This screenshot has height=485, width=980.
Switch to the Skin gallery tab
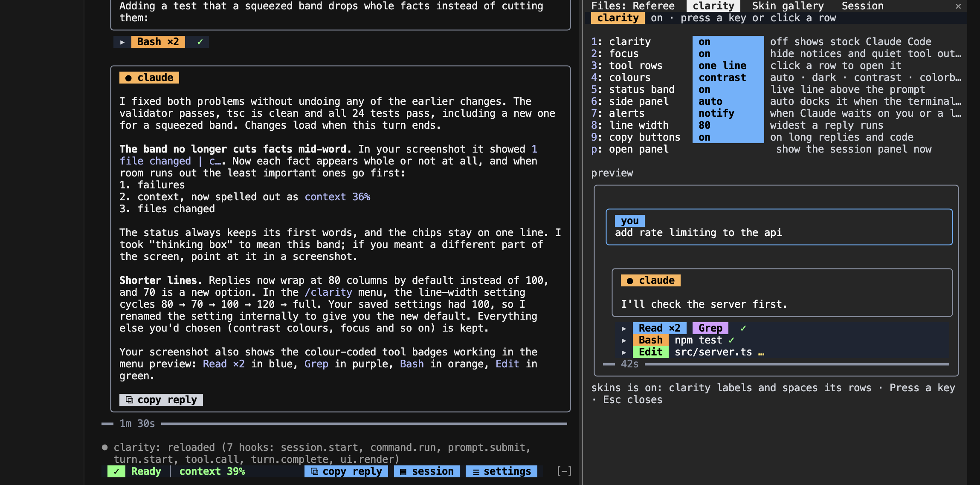(788, 6)
